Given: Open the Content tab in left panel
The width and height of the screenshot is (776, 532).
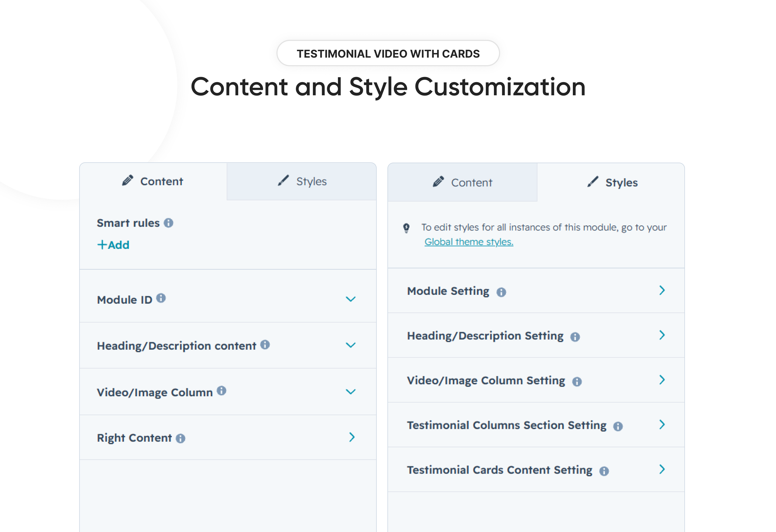Looking at the screenshot, I should coord(153,181).
